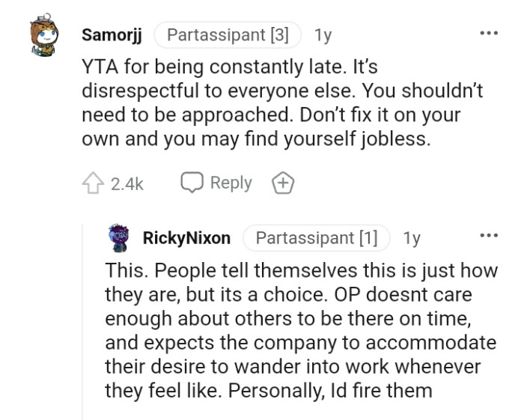Open the three-dot menu on Samorjj's comment
This screenshot has width=524, height=420.
pyautogui.click(x=489, y=34)
